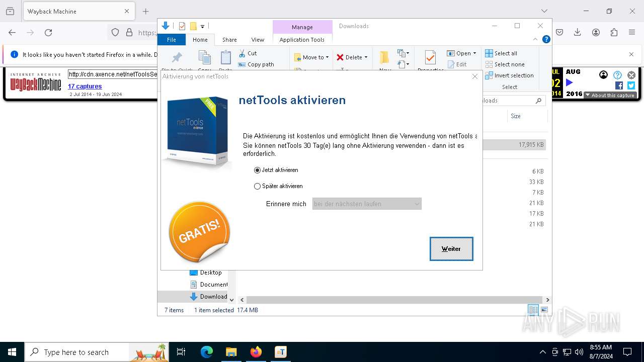
Task: Switch to the Share ribbon tab
Action: (229, 40)
